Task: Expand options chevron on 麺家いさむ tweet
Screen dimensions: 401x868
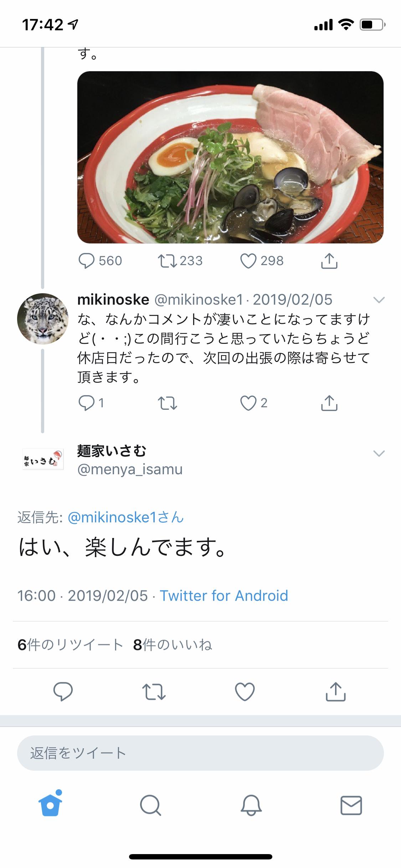Action: coord(379,453)
